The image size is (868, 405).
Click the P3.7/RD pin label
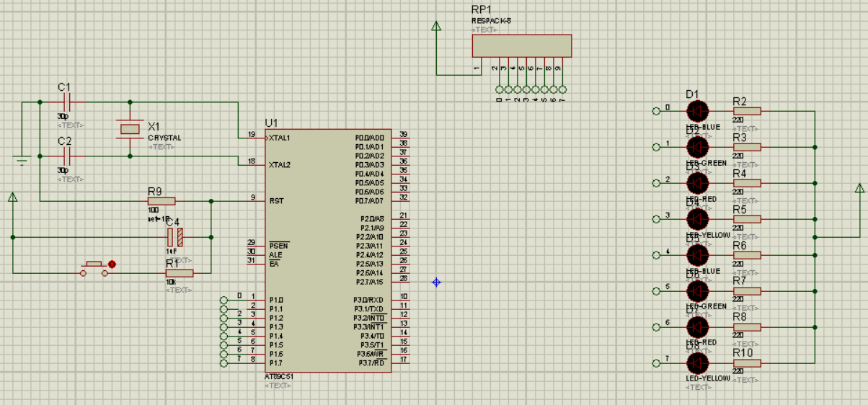click(372, 363)
